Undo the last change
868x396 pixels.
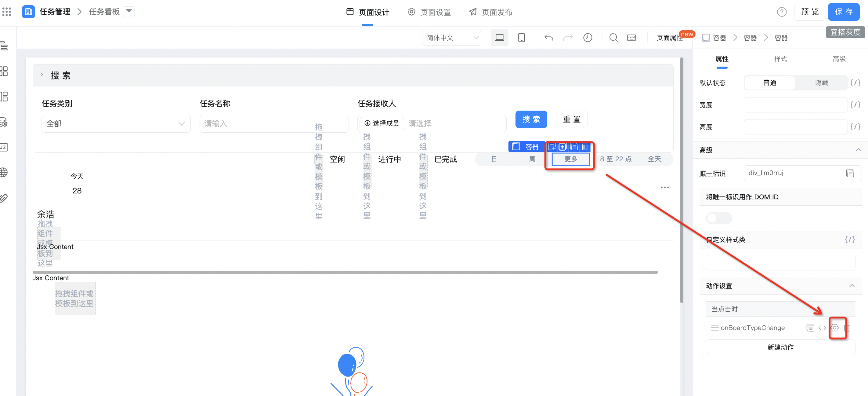(548, 38)
